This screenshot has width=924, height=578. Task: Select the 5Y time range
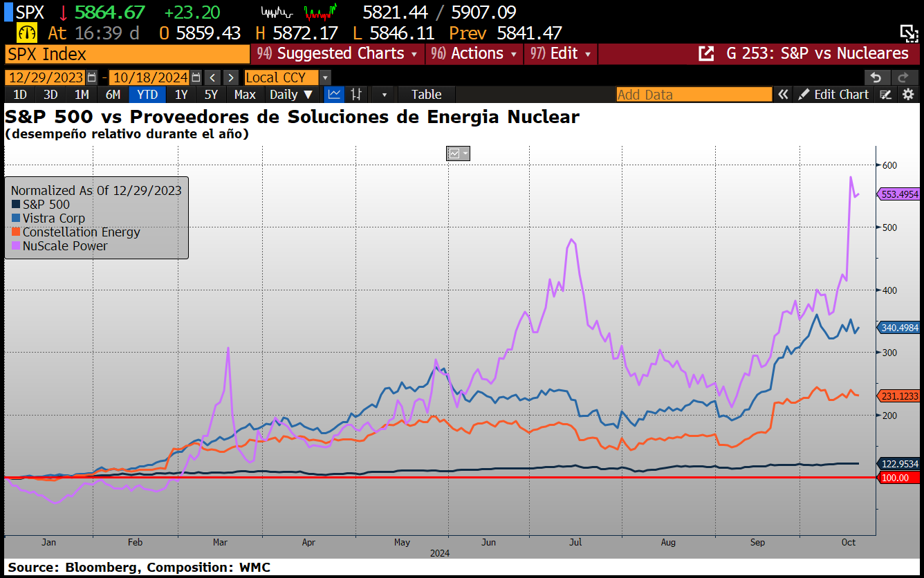211,95
